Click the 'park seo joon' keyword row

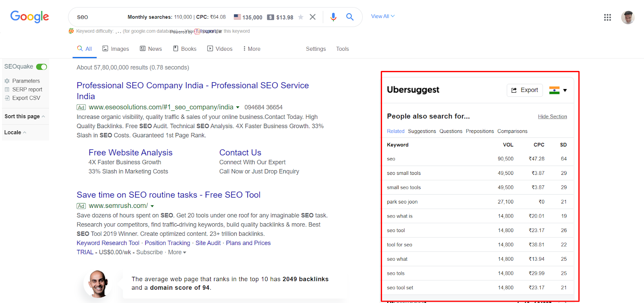tap(477, 202)
